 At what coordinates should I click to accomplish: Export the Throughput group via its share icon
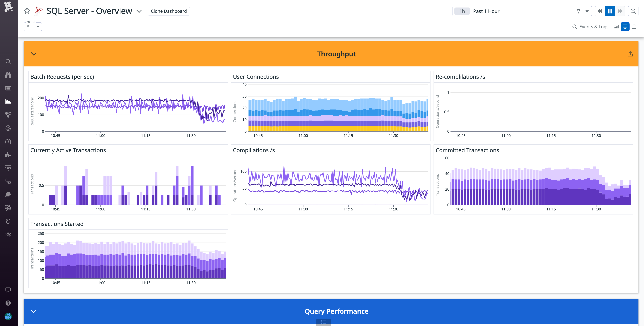[x=630, y=54]
